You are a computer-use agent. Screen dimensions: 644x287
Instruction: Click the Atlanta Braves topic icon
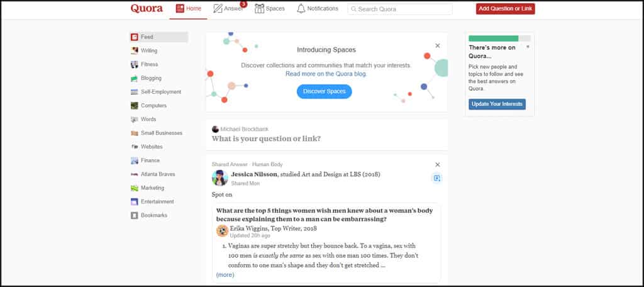click(135, 174)
